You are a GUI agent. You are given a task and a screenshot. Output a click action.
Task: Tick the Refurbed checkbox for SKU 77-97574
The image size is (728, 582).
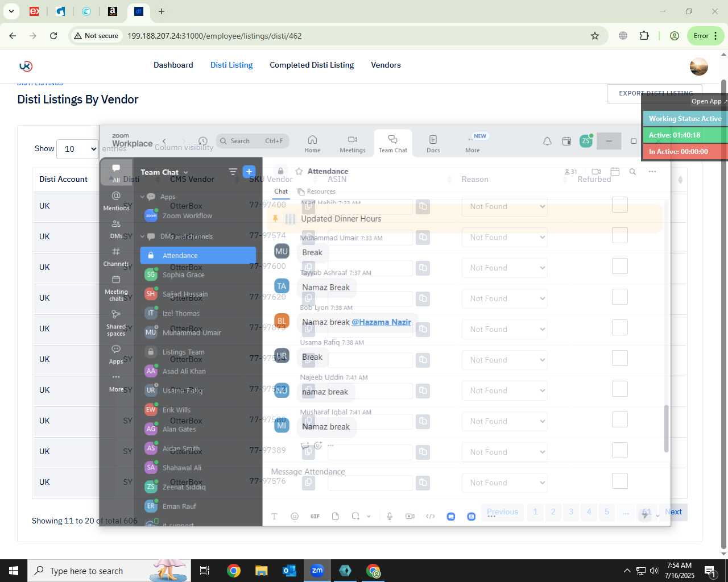[x=620, y=235]
